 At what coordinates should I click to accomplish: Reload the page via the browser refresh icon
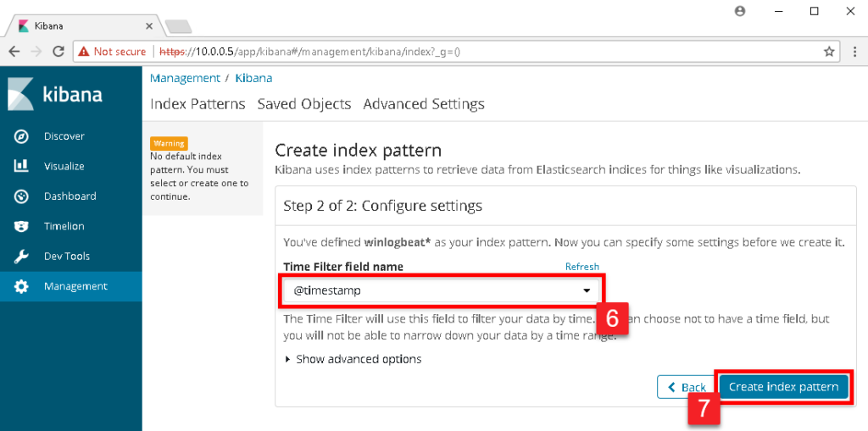pos(58,52)
